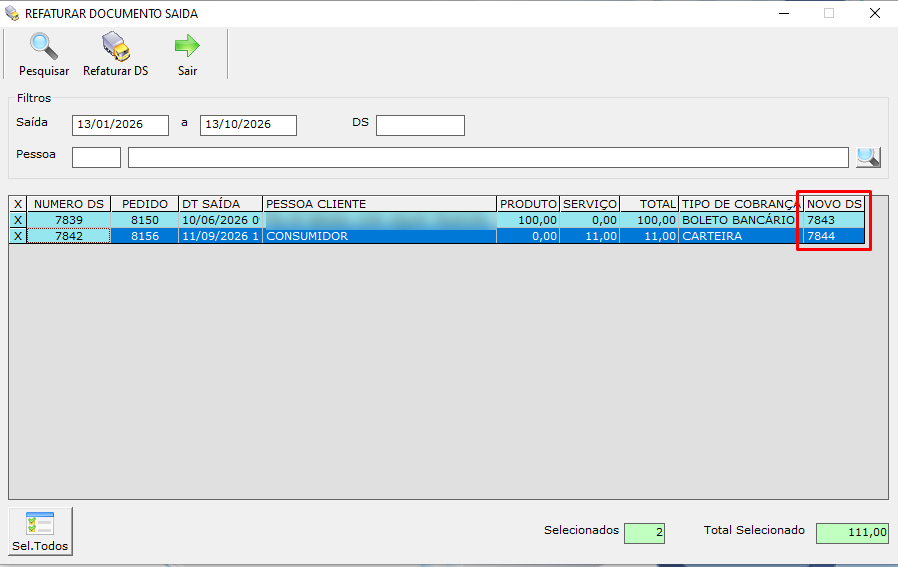Click the serviço cell 11,00 in row 7842
The image size is (898, 567).
(590, 236)
